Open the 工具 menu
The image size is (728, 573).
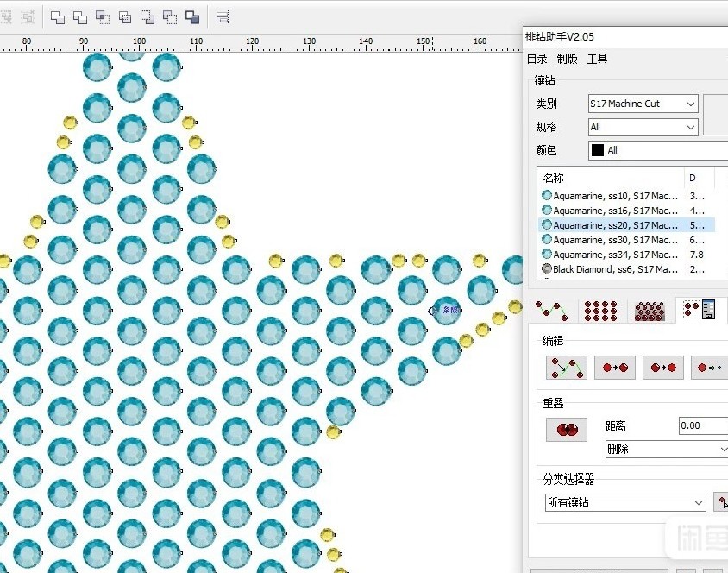pyautogui.click(x=597, y=59)
